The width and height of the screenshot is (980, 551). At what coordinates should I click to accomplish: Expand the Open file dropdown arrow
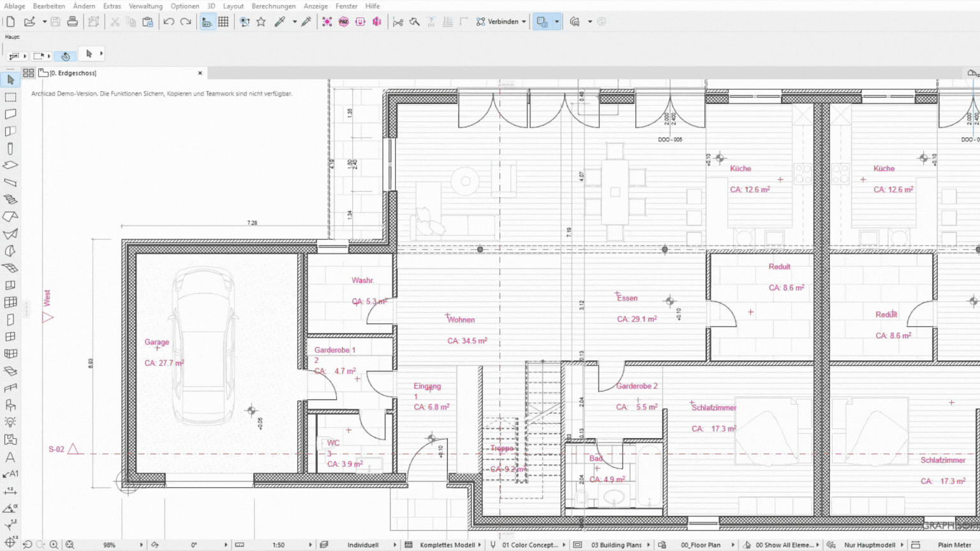pyautogui.click(x=44, y=22)
